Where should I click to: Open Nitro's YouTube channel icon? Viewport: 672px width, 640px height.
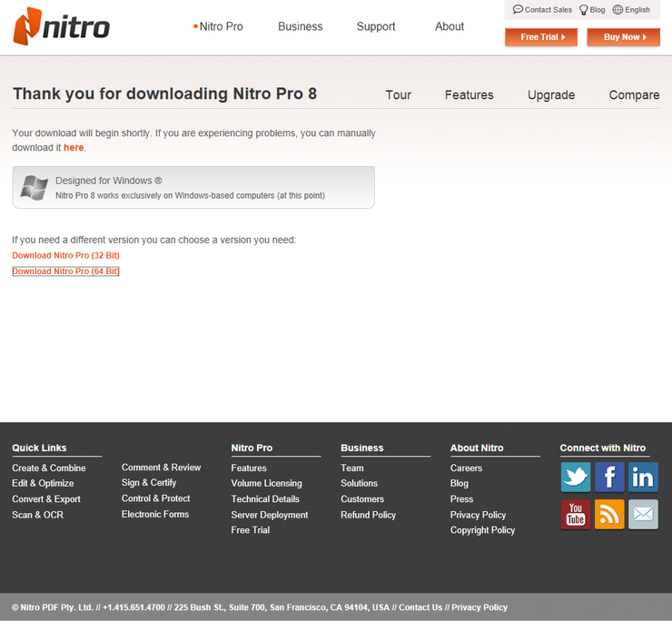pos(575,515)
